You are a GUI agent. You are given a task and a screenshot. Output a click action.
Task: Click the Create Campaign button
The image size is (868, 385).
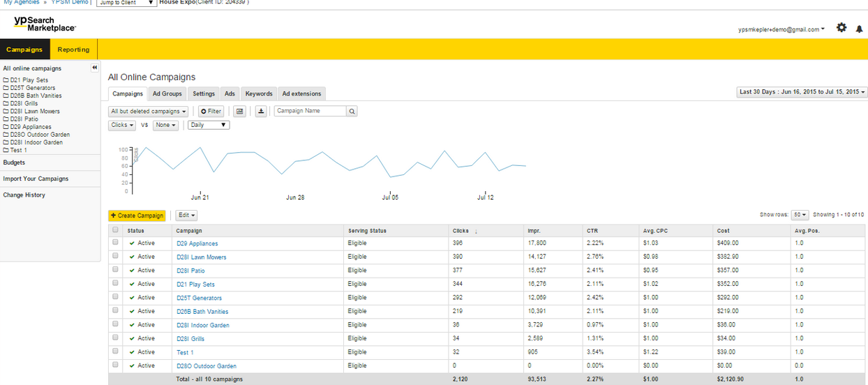click(x=137, y=216)
